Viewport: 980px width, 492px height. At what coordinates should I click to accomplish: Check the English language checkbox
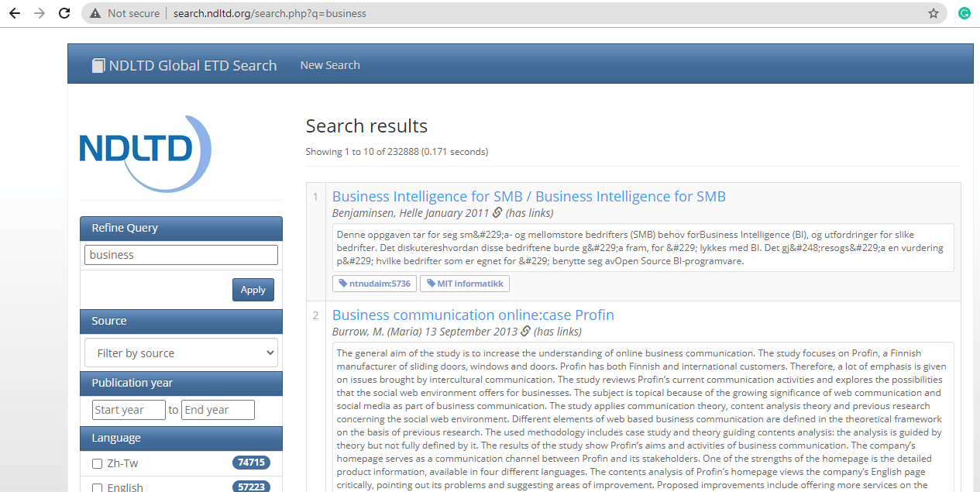point(97,487)
